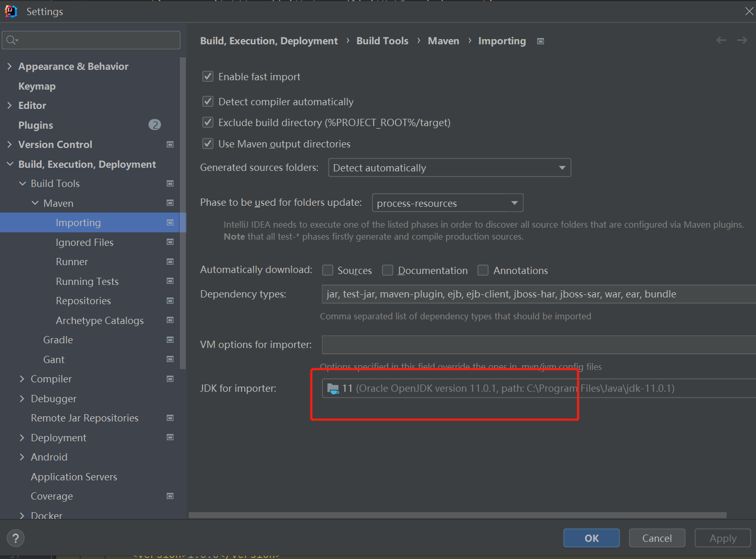The height and width of the screenshot is (559, 756).
Task: Expand the Debugger node
Action: pos(22,399)
